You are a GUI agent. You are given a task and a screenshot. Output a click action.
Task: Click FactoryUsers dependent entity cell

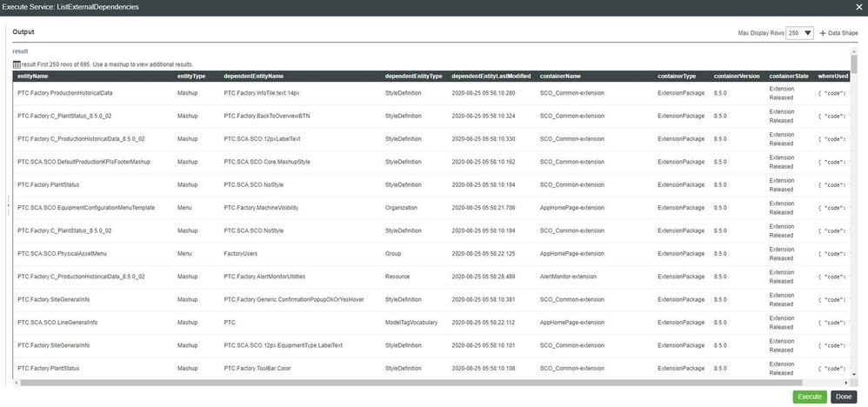point(240,254)
